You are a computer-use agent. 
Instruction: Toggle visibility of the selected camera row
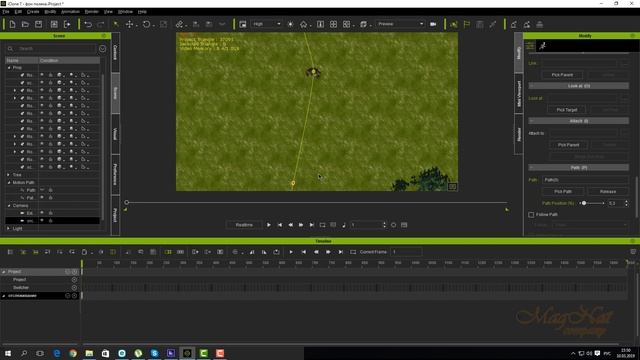click(x=42, y=221)
